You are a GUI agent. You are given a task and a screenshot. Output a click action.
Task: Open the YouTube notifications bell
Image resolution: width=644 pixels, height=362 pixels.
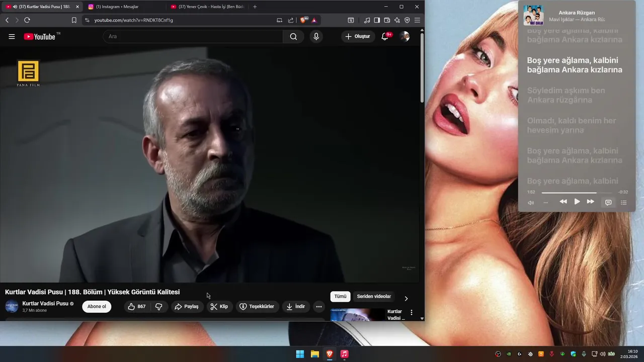385,36
